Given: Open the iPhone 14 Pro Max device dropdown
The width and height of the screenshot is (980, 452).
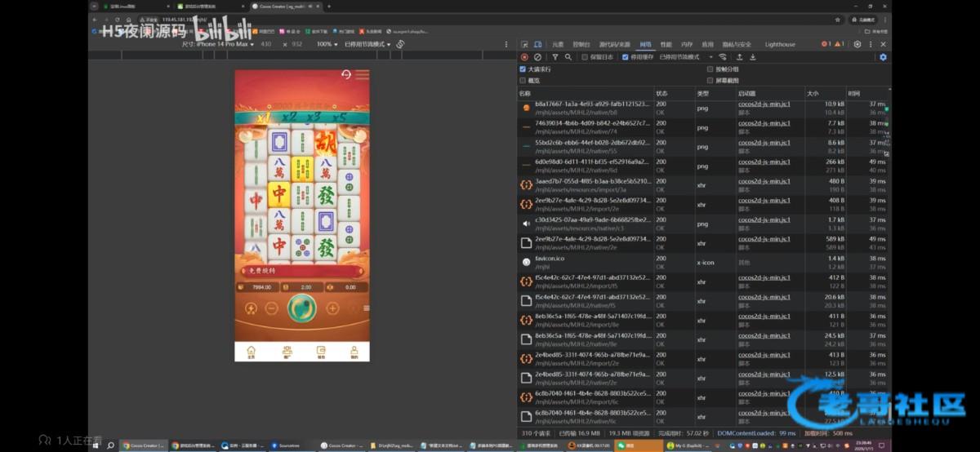Looking at the screenshot, I should click(x=219, y=44).
